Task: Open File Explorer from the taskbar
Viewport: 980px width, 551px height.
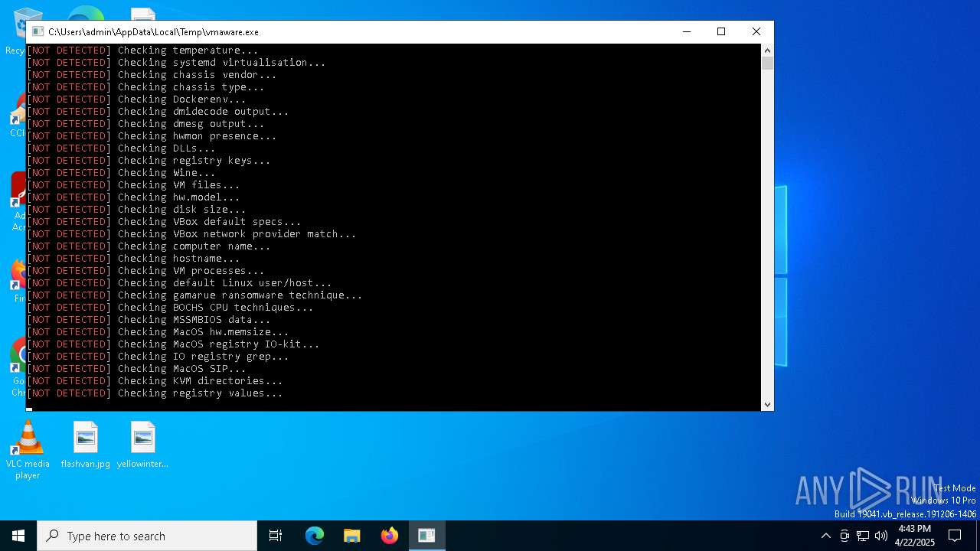Action: (x=352, y=536)
